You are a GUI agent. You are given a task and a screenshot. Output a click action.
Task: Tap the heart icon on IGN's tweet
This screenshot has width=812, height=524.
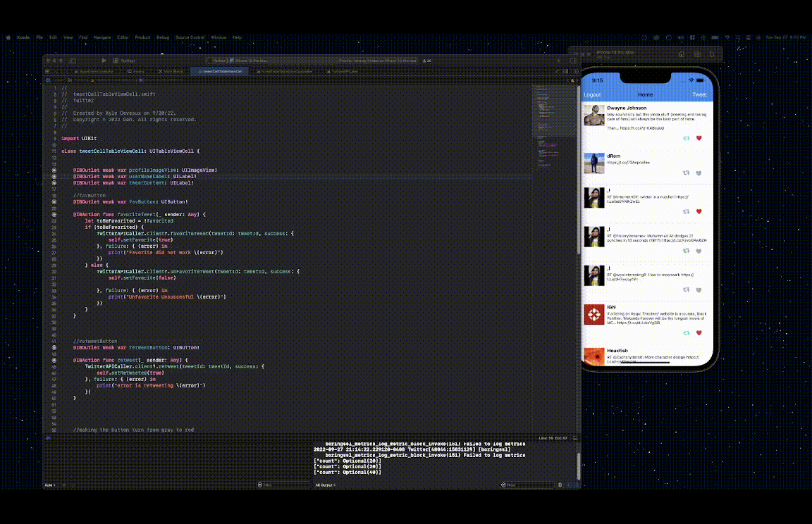pos(699,333)
